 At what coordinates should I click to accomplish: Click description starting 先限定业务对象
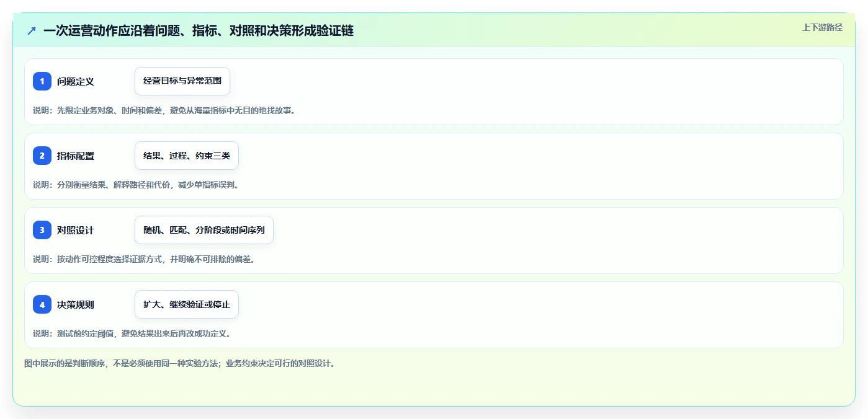(x=164, y=110)
